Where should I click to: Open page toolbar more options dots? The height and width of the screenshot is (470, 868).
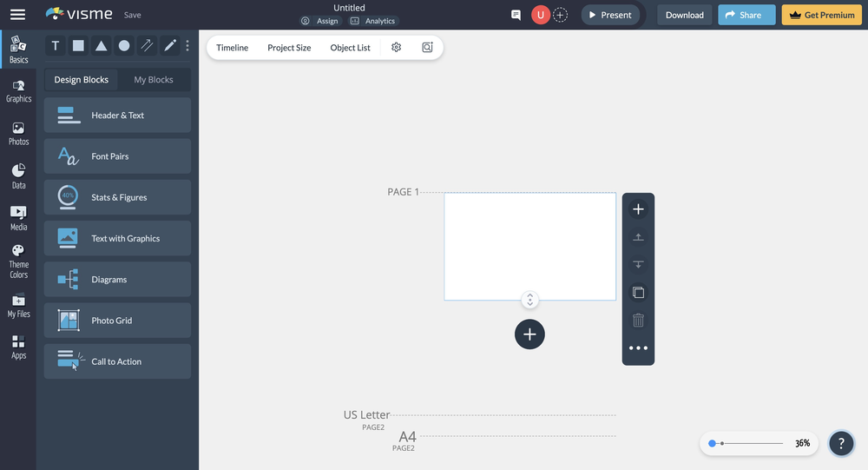[x=638, y=348]
